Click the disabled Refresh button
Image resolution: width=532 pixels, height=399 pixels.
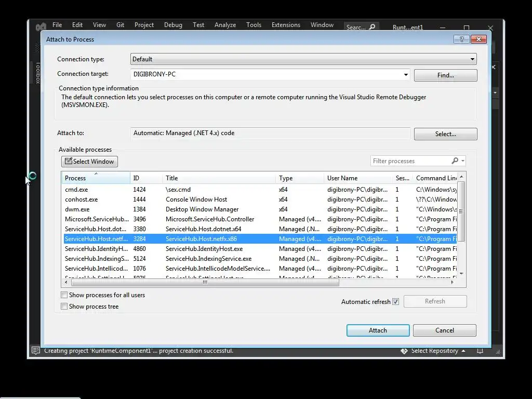point(435,301)
